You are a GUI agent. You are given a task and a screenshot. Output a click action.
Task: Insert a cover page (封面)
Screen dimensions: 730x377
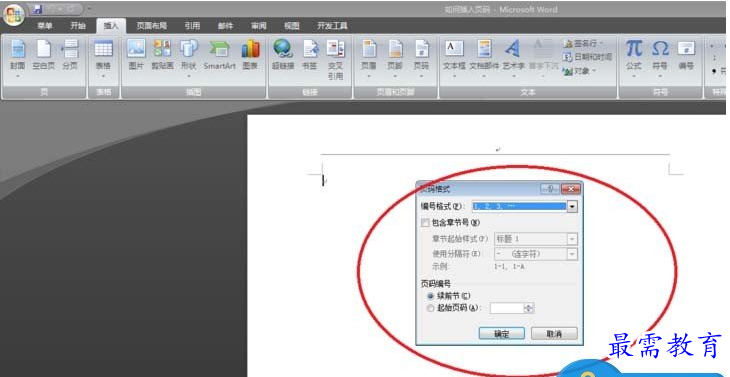[18, 57]
